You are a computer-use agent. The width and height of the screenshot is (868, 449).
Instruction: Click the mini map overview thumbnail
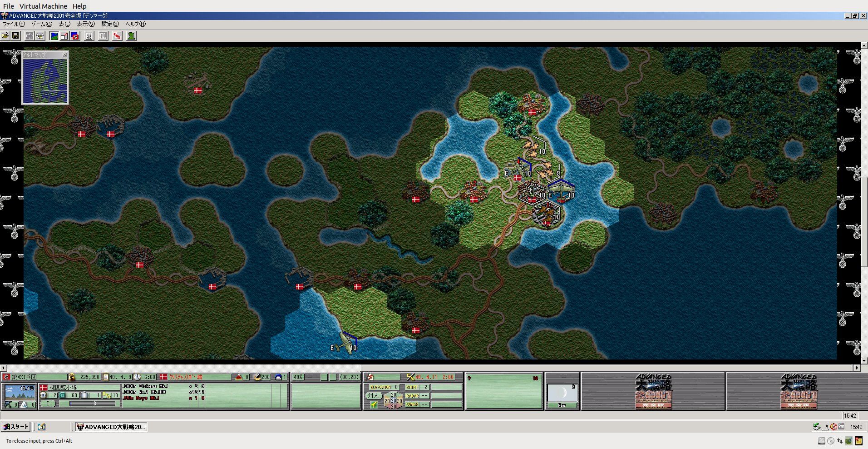click(x=45, y=80)
